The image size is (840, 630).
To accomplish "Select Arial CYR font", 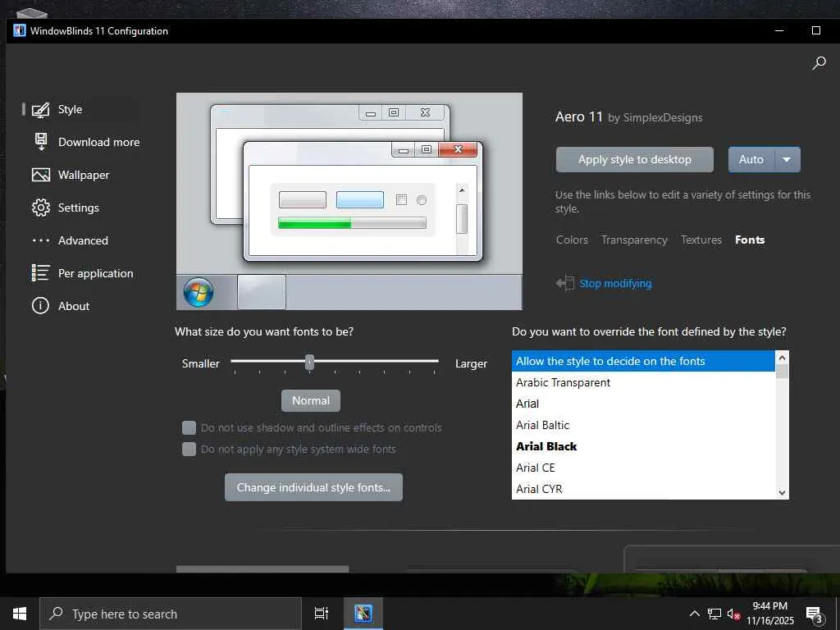I will tap(643, 489).
